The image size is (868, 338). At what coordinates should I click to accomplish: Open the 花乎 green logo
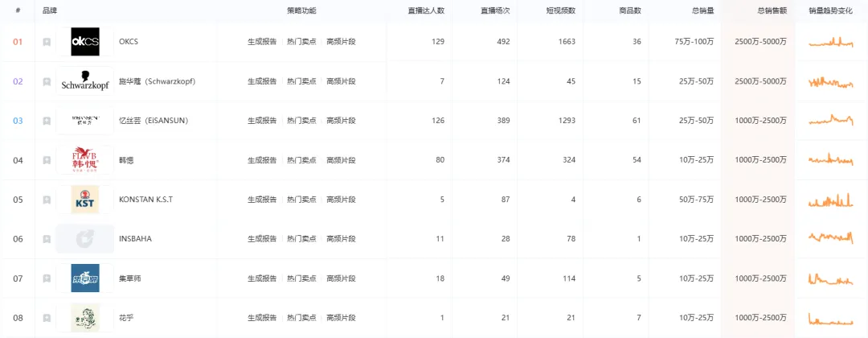85,318
